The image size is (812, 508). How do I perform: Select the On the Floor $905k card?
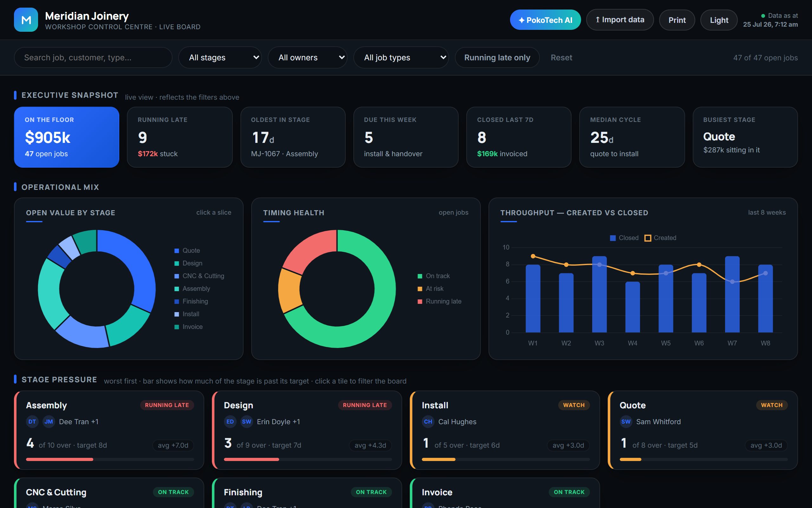click(x=66, y=137)
